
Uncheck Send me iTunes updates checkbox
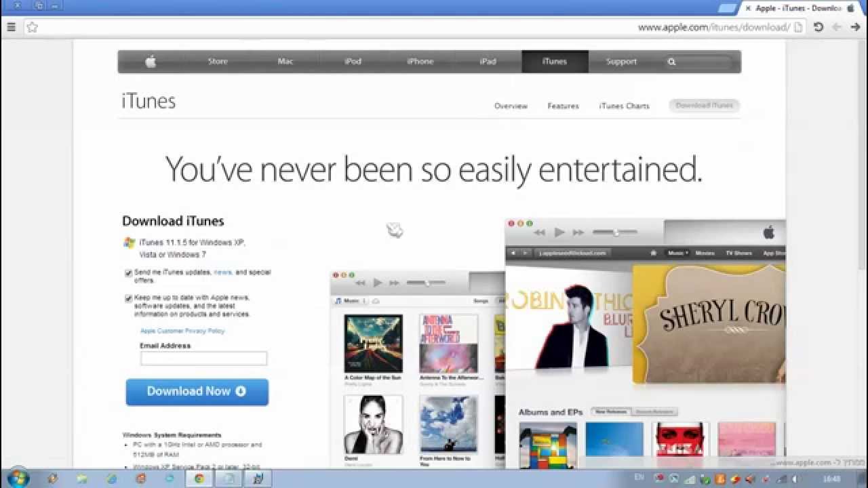pos(128,272)
